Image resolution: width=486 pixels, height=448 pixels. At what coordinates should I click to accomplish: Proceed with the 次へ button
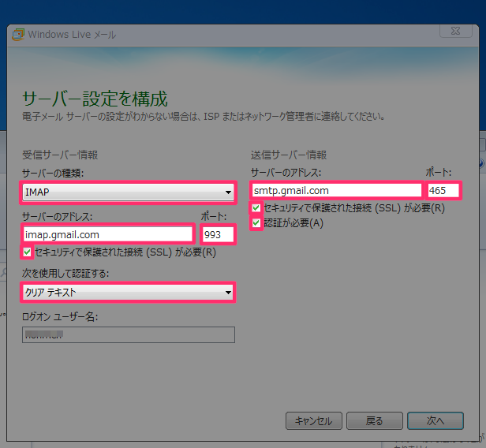(x=436, y=420)
